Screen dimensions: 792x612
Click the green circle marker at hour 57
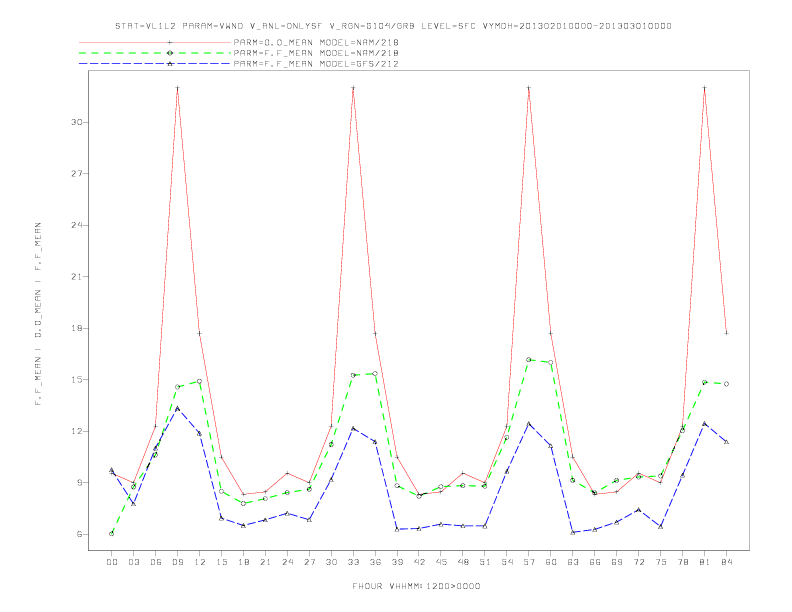[529, 360]
